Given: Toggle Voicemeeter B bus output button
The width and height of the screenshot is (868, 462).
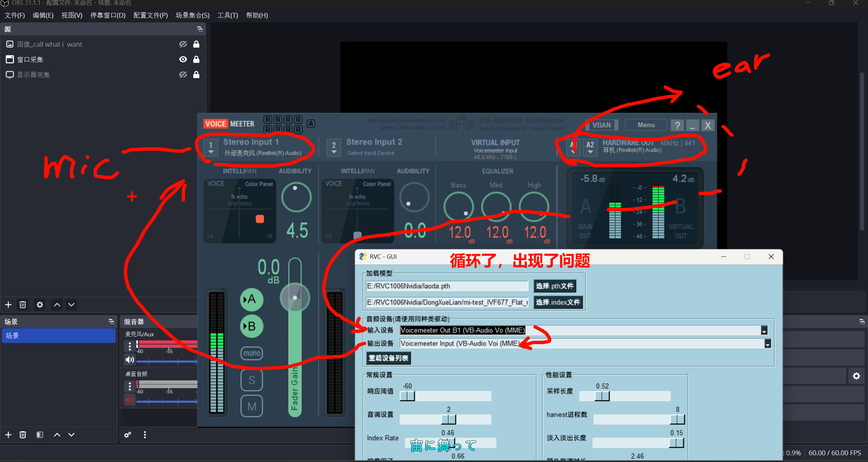Looking at the screenshot, I should 251,327.
